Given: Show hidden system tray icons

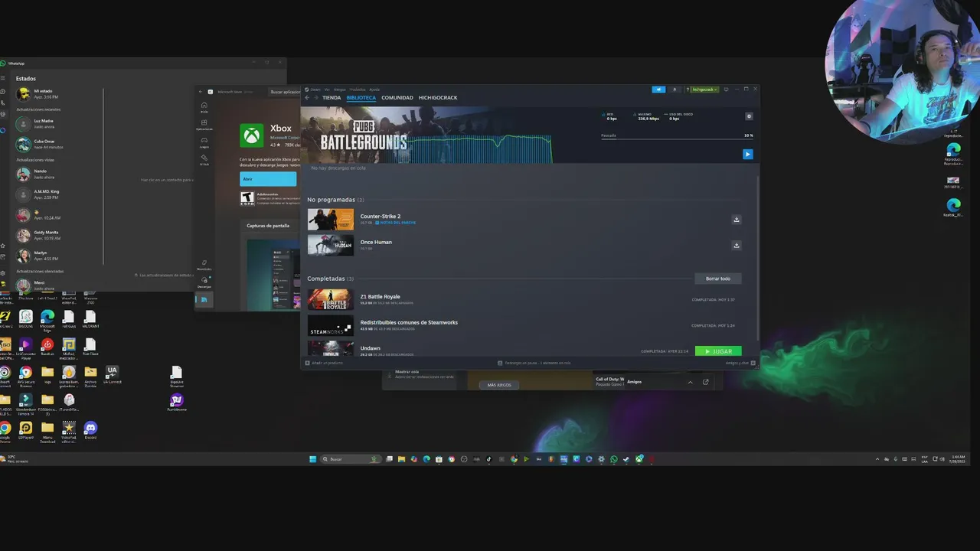Looking at the screenshot, I should pyautogui.click(x=877, y=459).
